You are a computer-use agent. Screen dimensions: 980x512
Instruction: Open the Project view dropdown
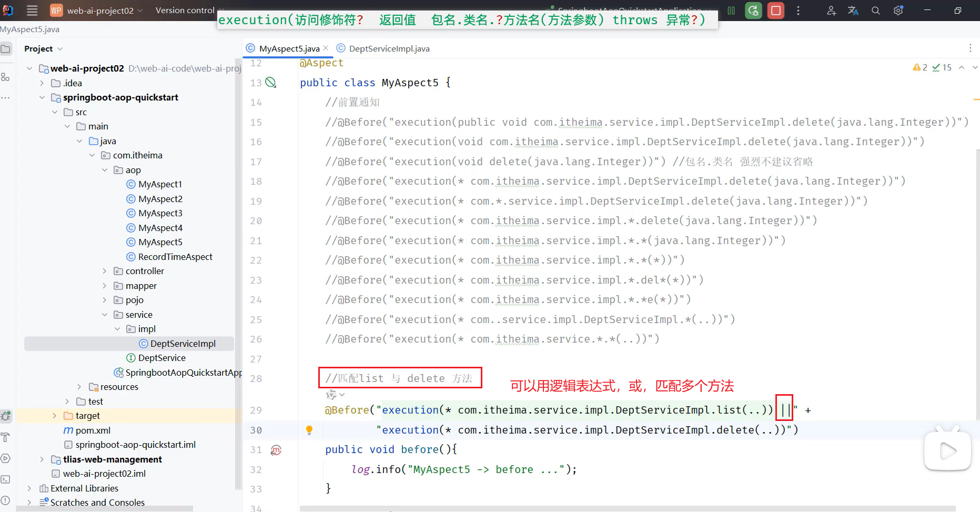point(43,48)
